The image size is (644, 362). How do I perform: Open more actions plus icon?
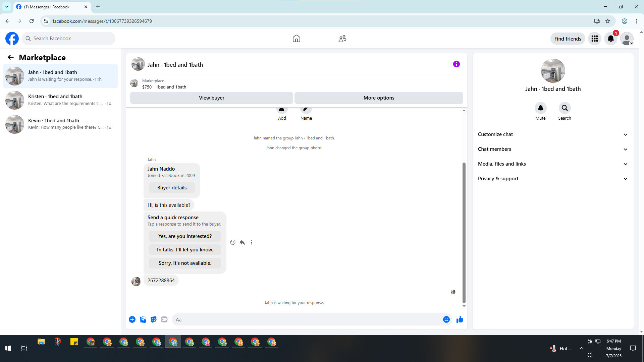[x=132, y=319]
